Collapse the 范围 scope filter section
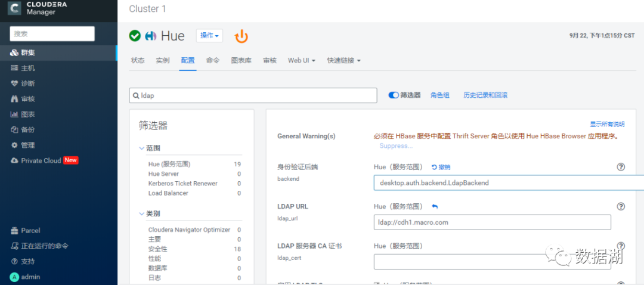Screen dimensions: 644x285 (150, 148)
